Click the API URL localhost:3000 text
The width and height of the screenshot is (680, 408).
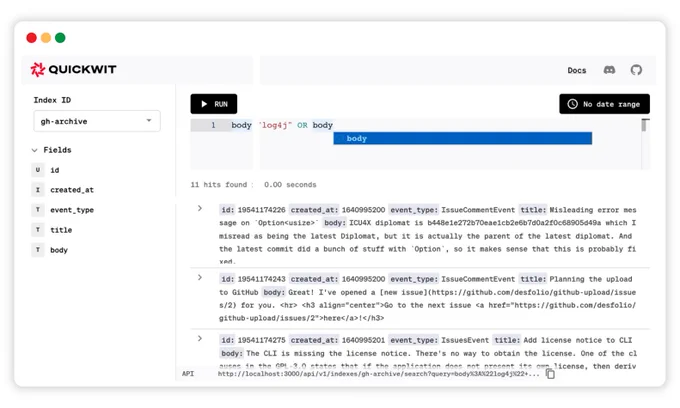click(379, 374)
